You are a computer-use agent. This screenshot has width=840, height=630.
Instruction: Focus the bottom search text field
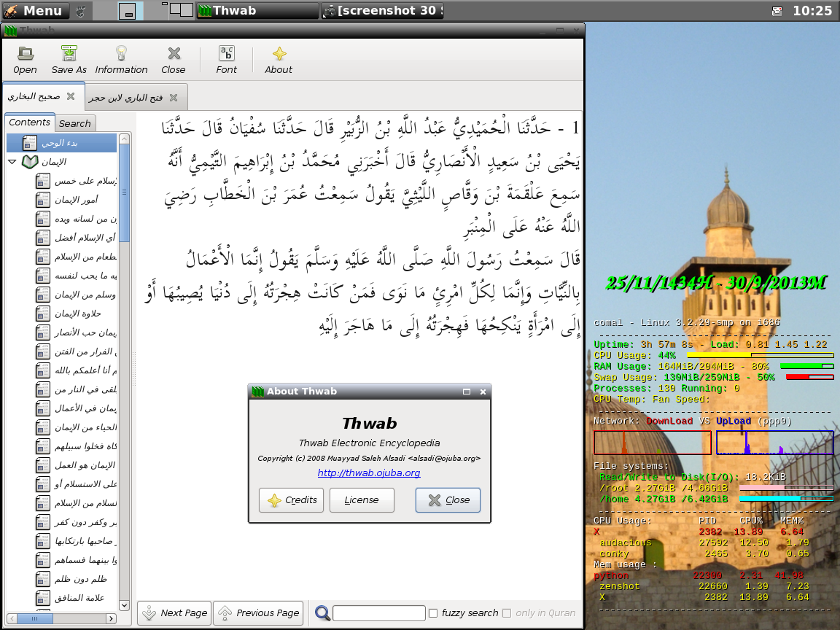pos(378,612)
